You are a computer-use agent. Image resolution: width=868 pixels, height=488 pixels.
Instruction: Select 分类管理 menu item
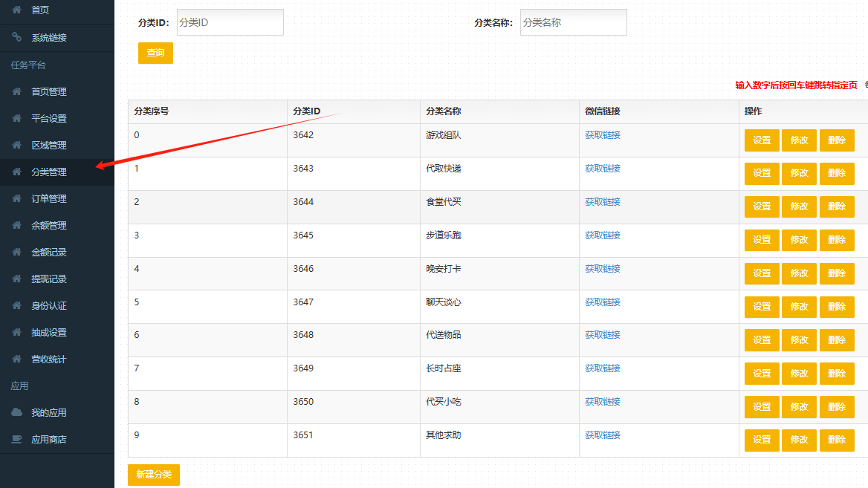48,172
